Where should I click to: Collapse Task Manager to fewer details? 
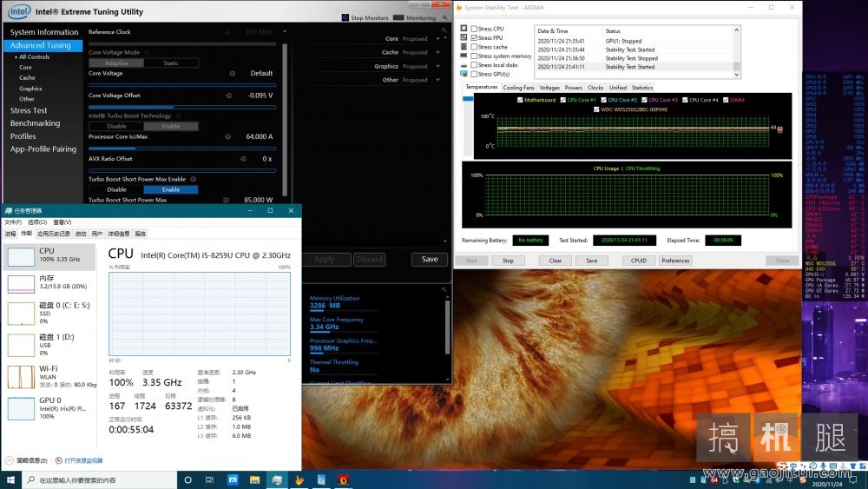coord(27,460)
